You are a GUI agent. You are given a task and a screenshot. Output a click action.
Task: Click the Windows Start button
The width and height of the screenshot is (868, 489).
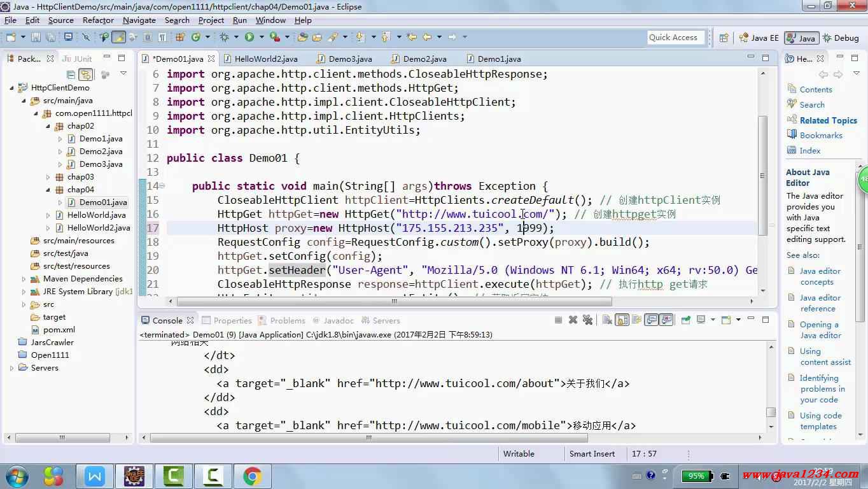(17, 476)
